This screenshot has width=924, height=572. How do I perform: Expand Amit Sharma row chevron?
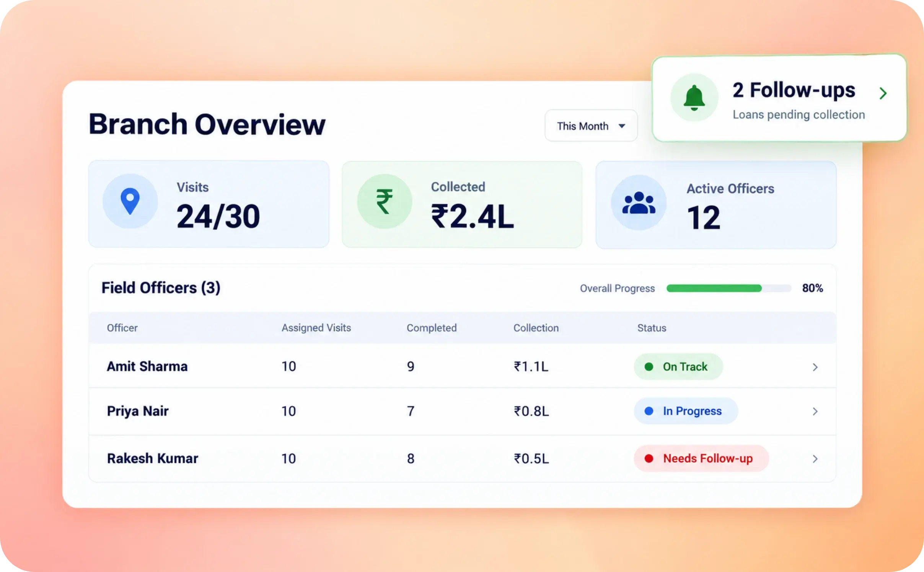coord(815,367)
